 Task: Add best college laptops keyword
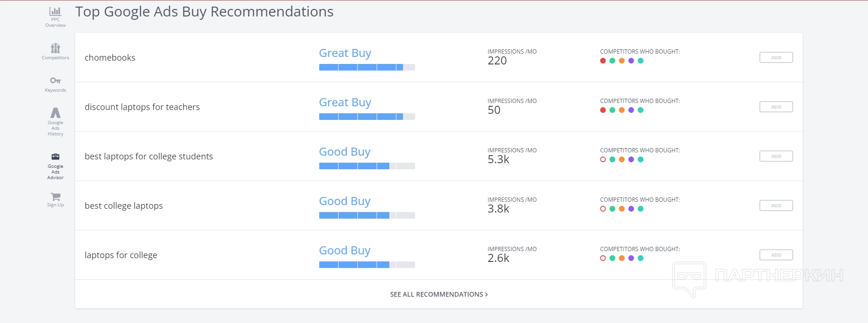coord(776,205)
